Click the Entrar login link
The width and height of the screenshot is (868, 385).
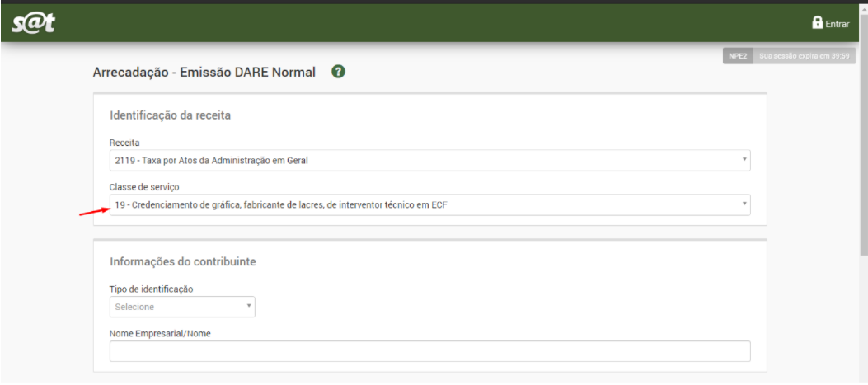pos(837,24)
